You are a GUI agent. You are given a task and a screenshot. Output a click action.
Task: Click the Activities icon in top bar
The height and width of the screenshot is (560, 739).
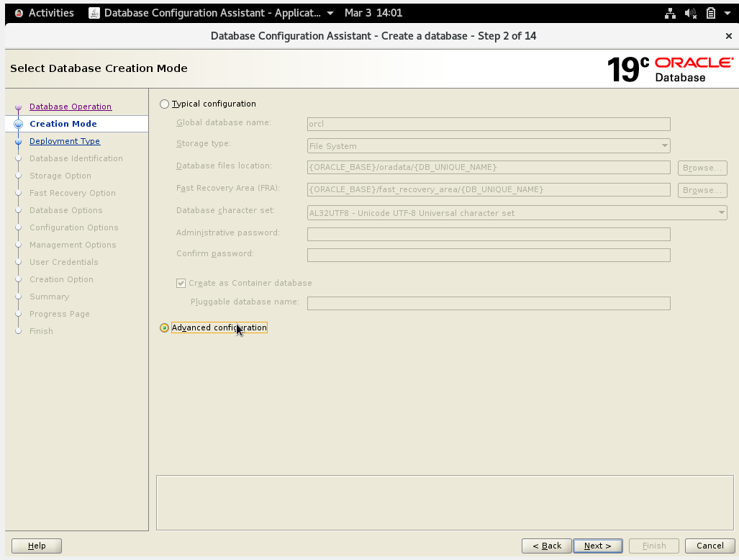tap(19, 13)
